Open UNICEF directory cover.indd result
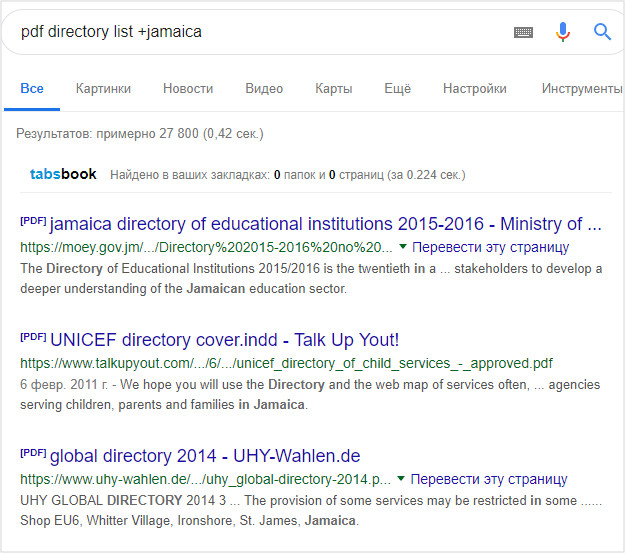 point(224,340)
